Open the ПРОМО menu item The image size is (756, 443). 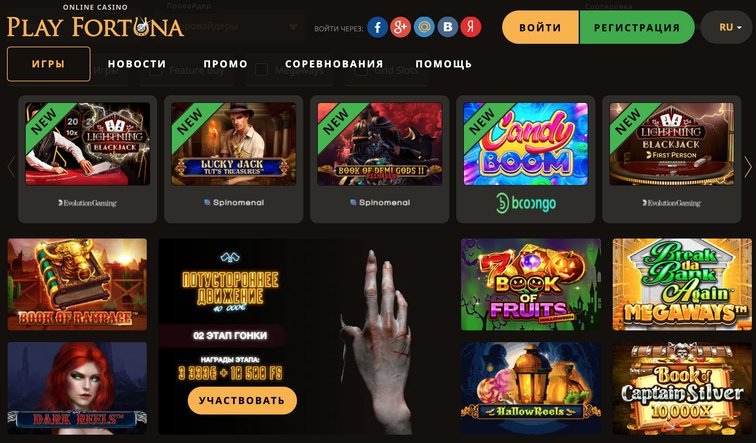pos(225,64)
